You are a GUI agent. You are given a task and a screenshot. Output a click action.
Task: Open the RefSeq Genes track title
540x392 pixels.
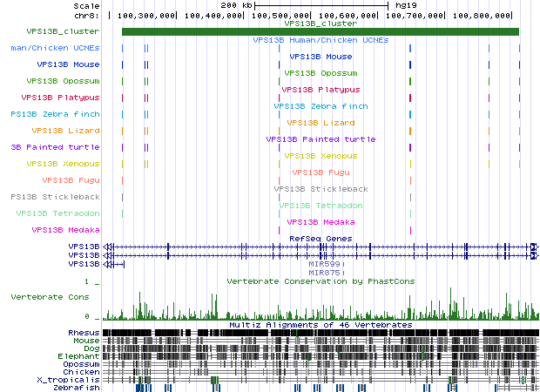[321, 238]
